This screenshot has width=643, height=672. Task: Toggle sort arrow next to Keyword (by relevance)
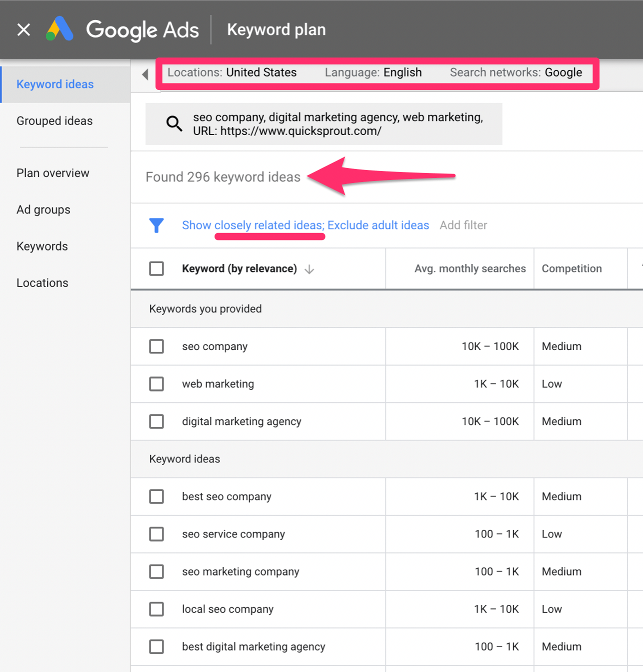tap(309, 269)
